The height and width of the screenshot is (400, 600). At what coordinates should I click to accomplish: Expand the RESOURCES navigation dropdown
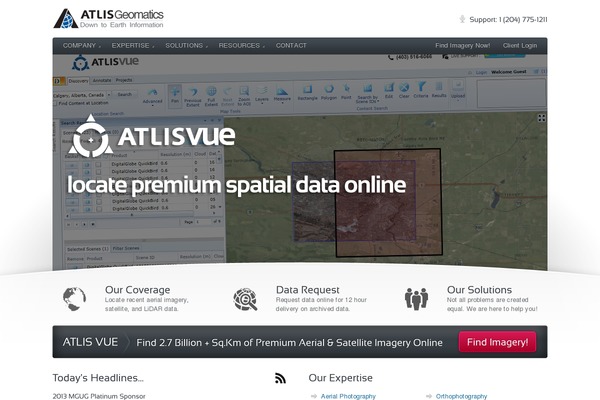click(x=241, y=46)
